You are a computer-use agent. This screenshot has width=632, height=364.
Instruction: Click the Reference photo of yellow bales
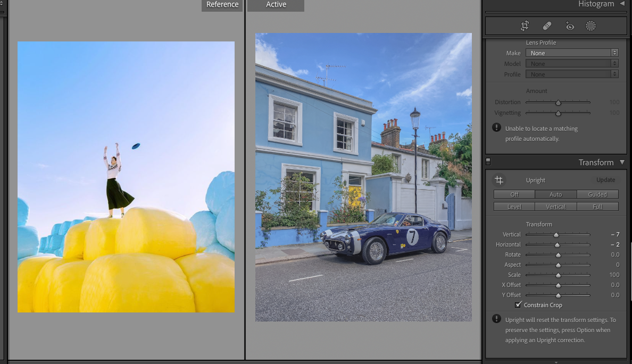pyautogui.click(x=126, y=177)
